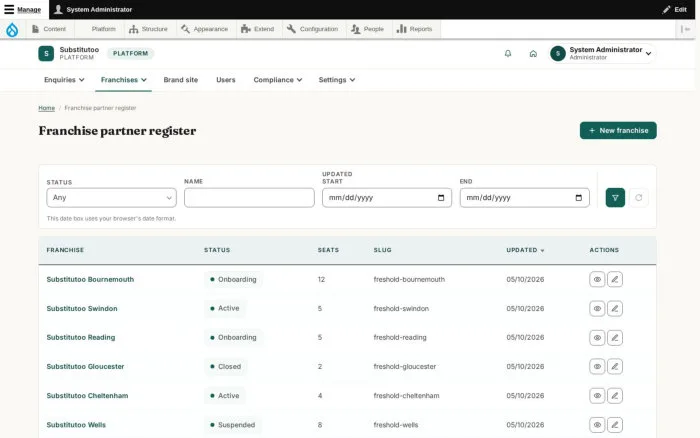View Substitutoo Bournemouth with eye icon
The width and height of the screenshot is (700, 438).
[597, 279]
